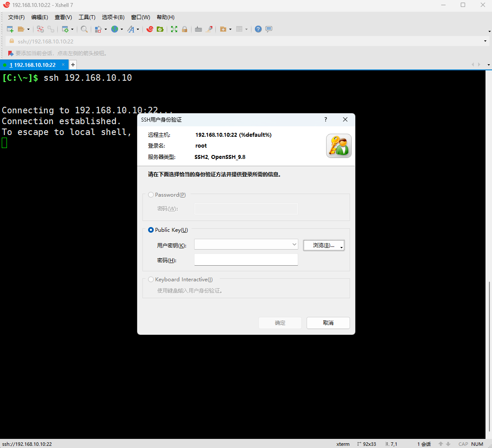Image resolution: width=492 pixels, height=448 pixels.
Task: Expand the 用户密钥 user key dropdown
Action: (x=294, y=245)
